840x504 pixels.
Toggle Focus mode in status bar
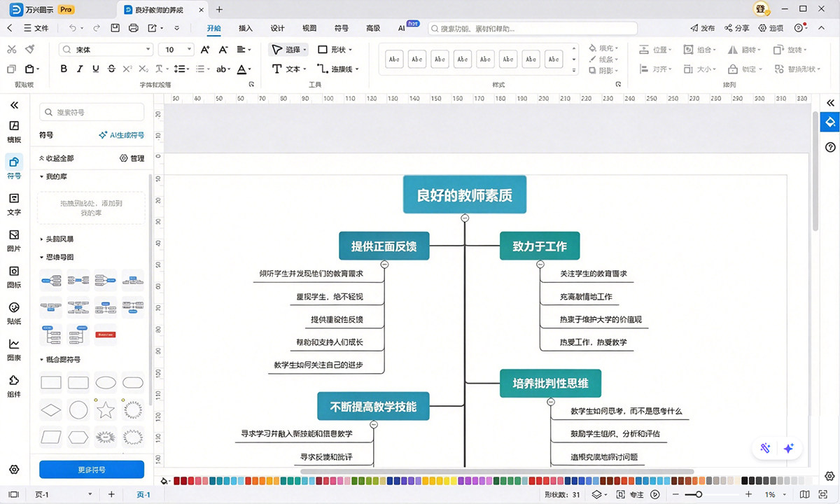click(631, 494)
